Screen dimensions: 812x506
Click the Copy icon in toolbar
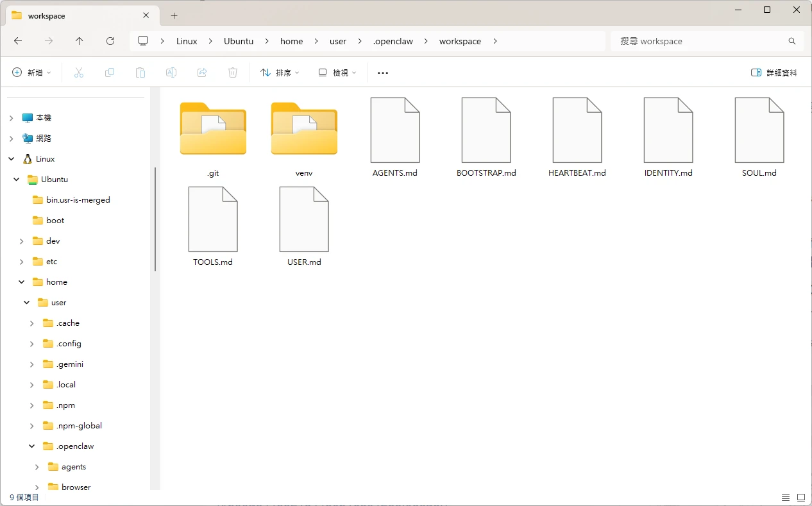tap(110, 73)
